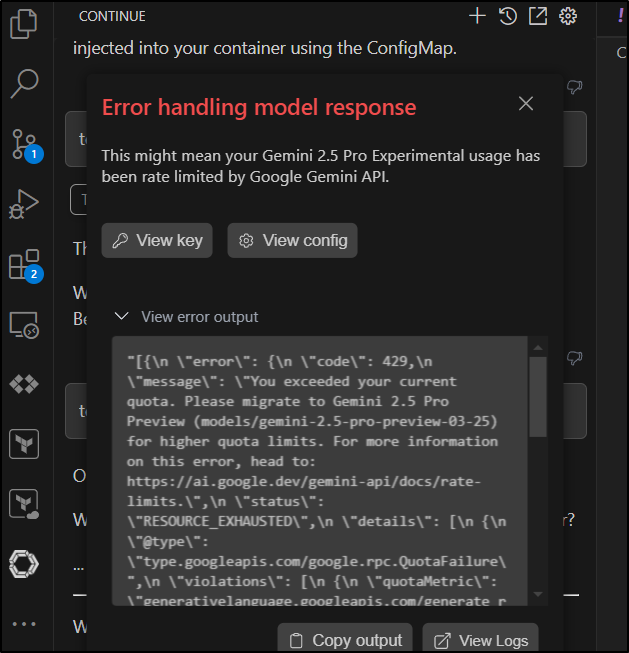Start a new Continue session with plus icon

(x=477, y=16)
